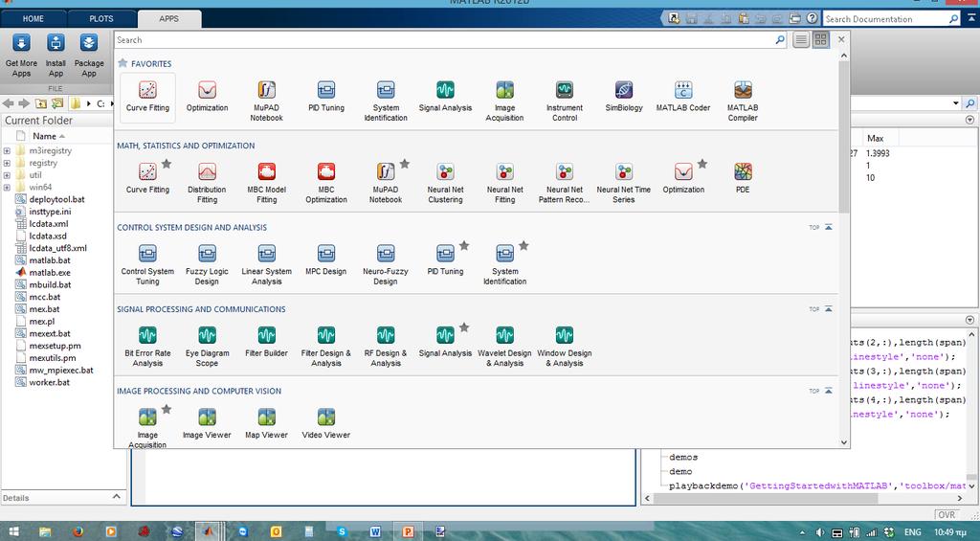Click the Search Documentation field
The width and height of the screenshot is (980, 541).
pos(885,19)
